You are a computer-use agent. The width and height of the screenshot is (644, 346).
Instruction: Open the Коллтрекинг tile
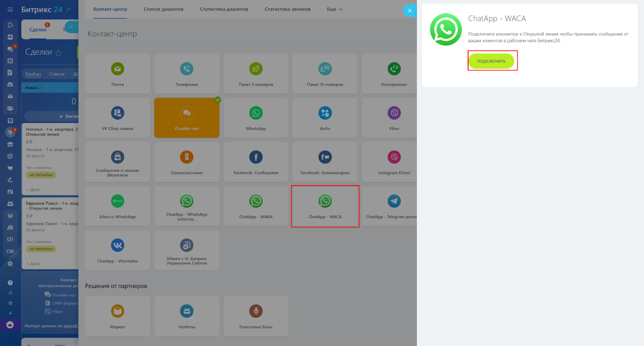pyautogui.click(x=390, y=74)
